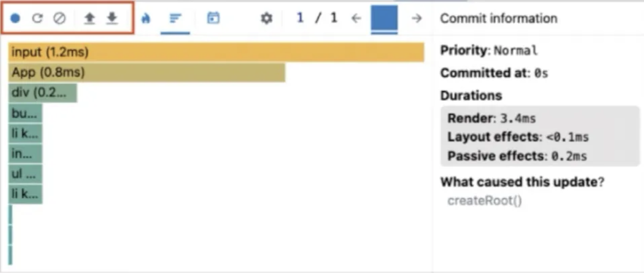The image size is (644, 273).
Task: Switch to Flamegraph chart tab
Action: coord(146,19)
